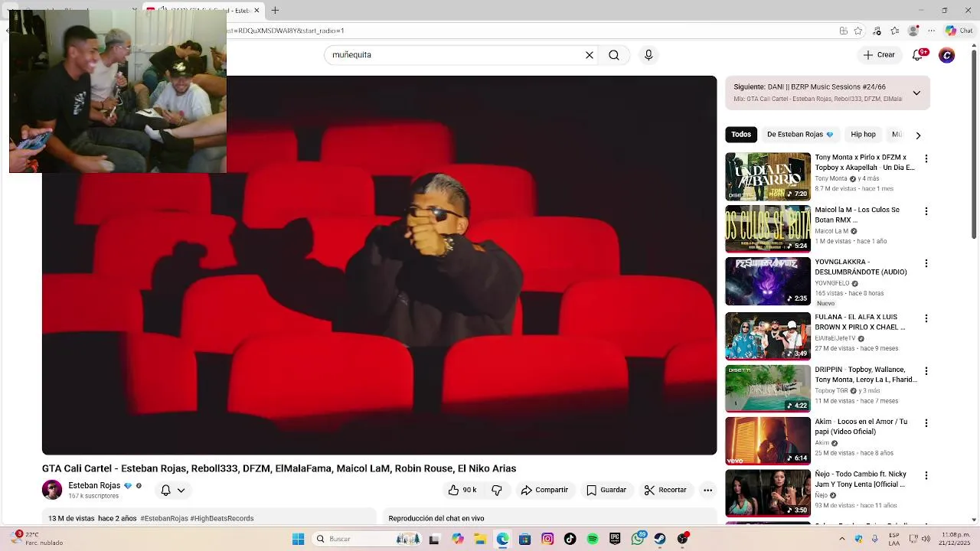The width and height of the screenshot is (980, 551).
Task: Open more actions menu below the video
Action: tap(708, 490)
